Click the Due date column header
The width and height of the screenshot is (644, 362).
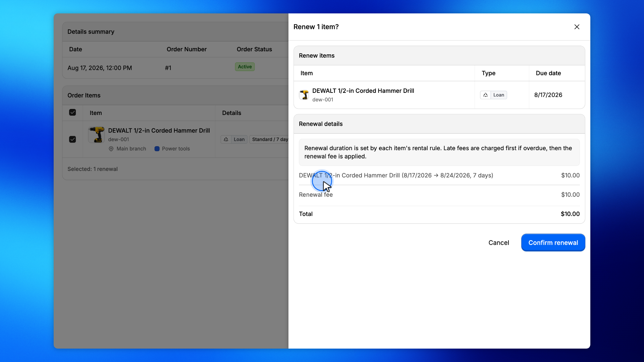[x=548, y=73]
